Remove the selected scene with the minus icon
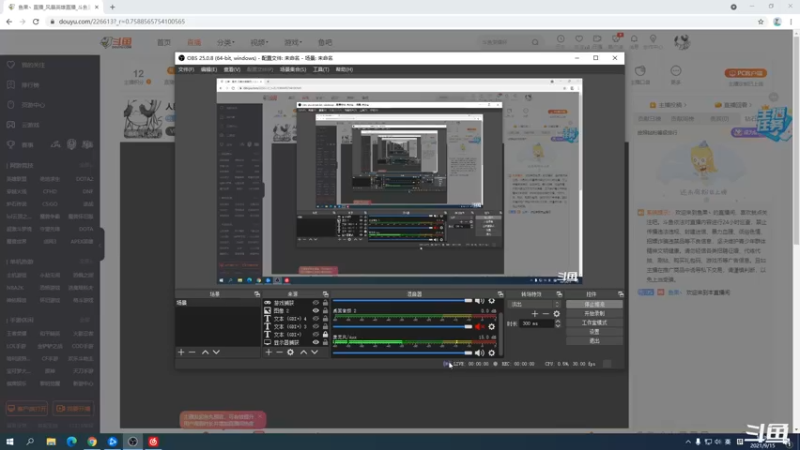Viewport: 800px width, 450px height. click(x=192, y=352)
